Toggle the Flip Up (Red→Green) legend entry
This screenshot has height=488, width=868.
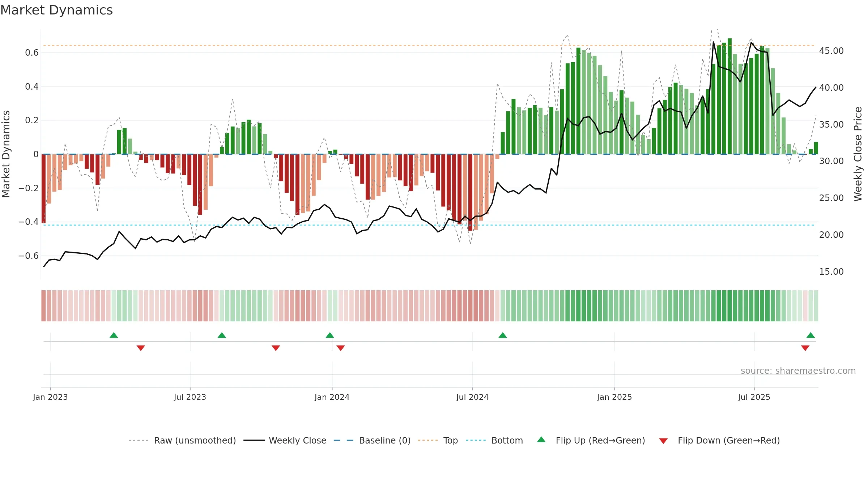tap(591, 440)
